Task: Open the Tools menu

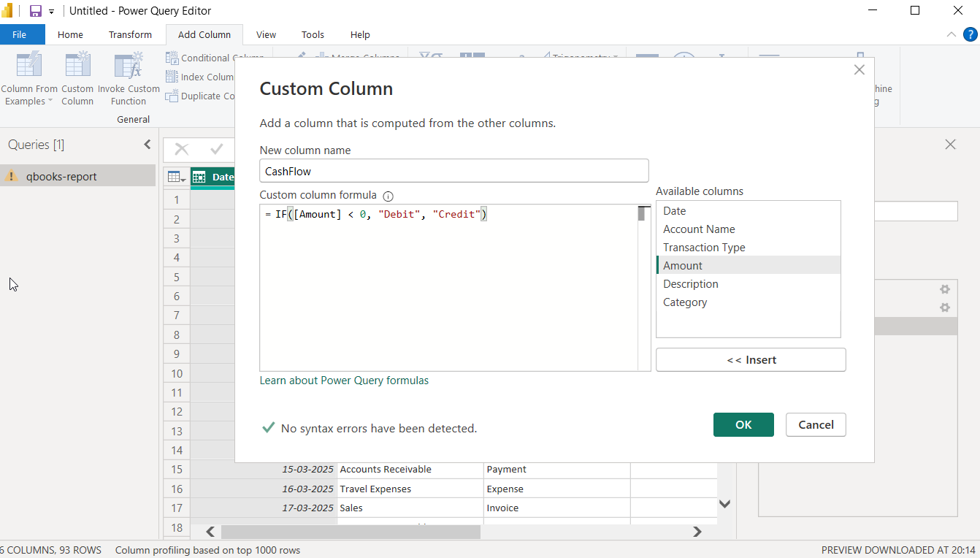Action: 313,34
